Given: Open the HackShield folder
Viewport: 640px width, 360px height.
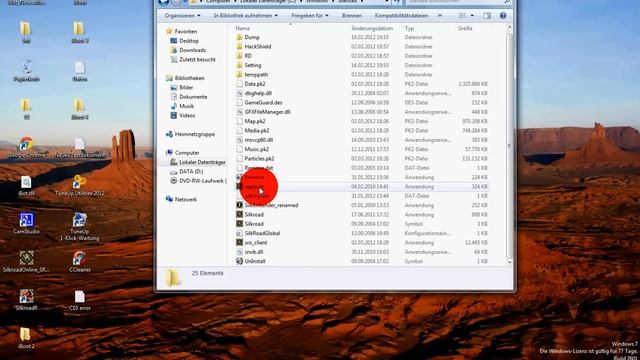Looking at the screenshot, I should (258, 47).
